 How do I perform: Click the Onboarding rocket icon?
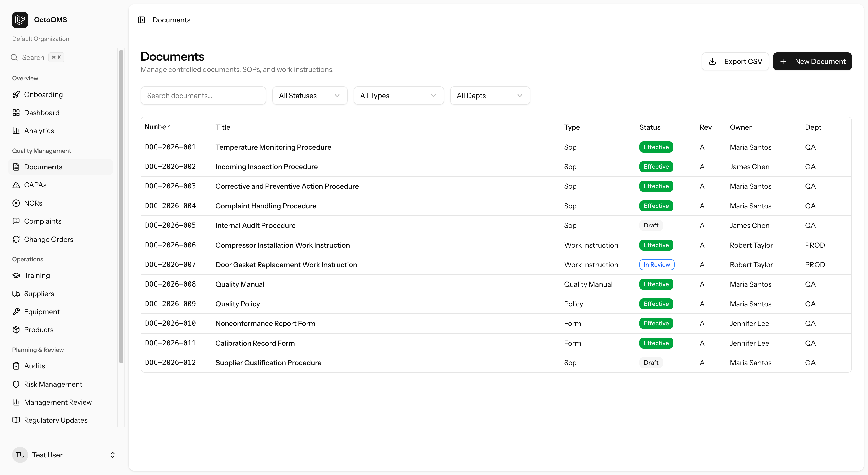point(16,94)
